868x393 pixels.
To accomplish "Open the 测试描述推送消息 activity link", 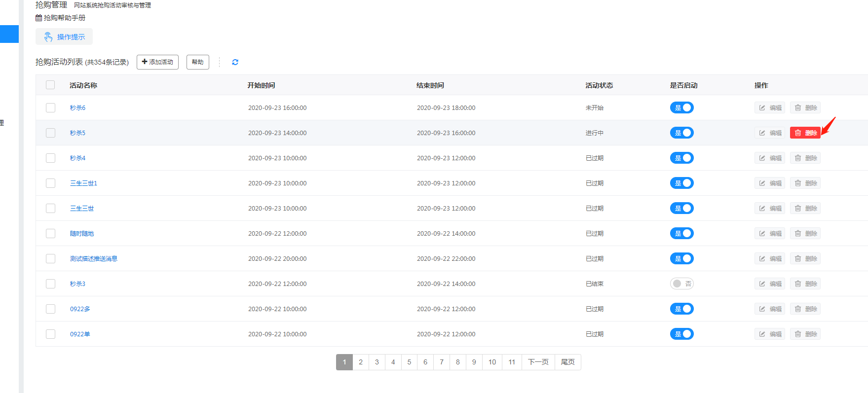I will pyautogui.click(x=94, y=258).
